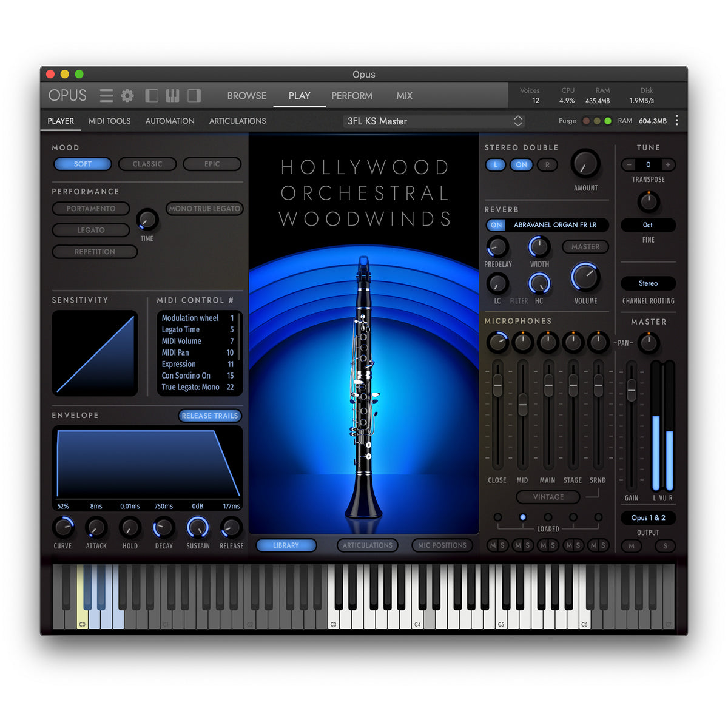Image resolution: width=728 pixels, height=728 pixels.
Task: Toggle the left panel view icon
Action: [x=152, y=96]
